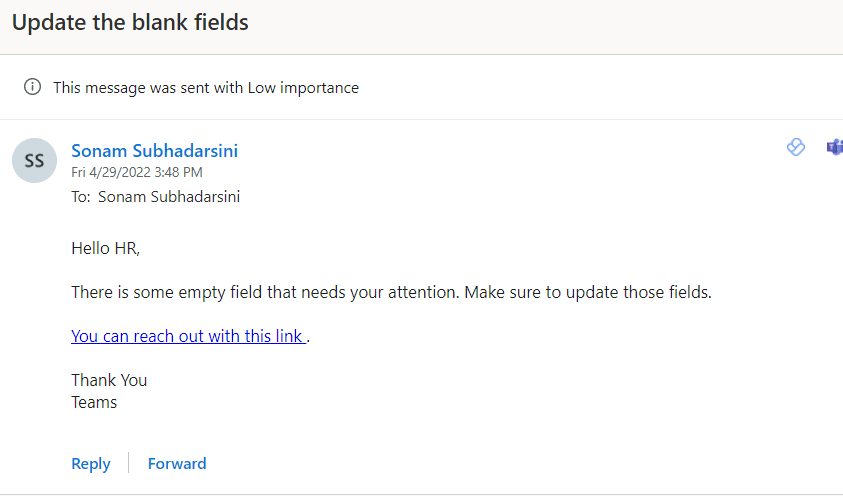Viewport: 843px width, 496px height.
Task: Click 'Make sure to update those fields'
Action: click(588, 292)
